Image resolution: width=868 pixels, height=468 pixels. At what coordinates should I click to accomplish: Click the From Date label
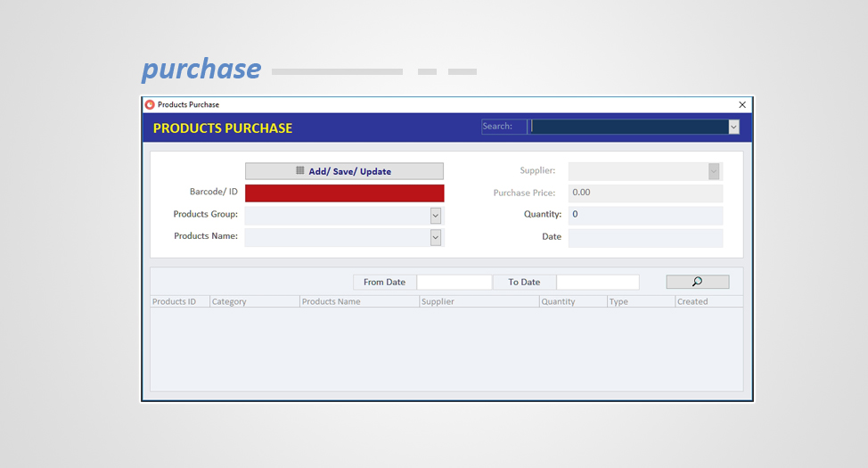tap(385, 282)
